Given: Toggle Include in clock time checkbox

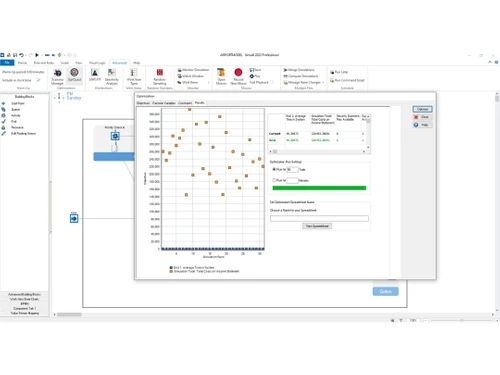Looking at the screenshot, I should pyautogui.click(x=38, y=80).
